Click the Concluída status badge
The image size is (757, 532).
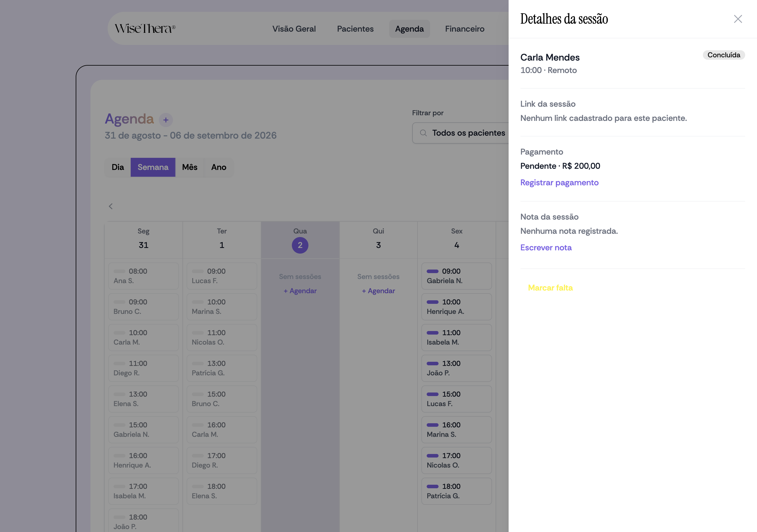point(724,55)
